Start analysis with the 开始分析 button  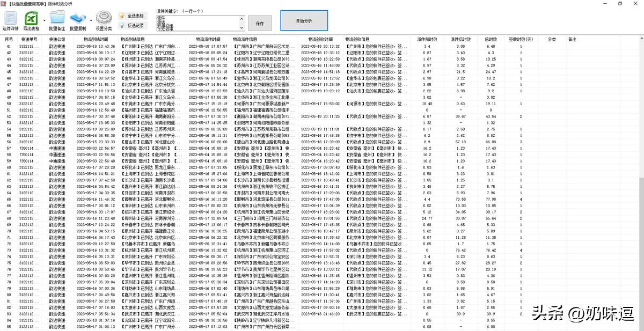tap(303, 20)
